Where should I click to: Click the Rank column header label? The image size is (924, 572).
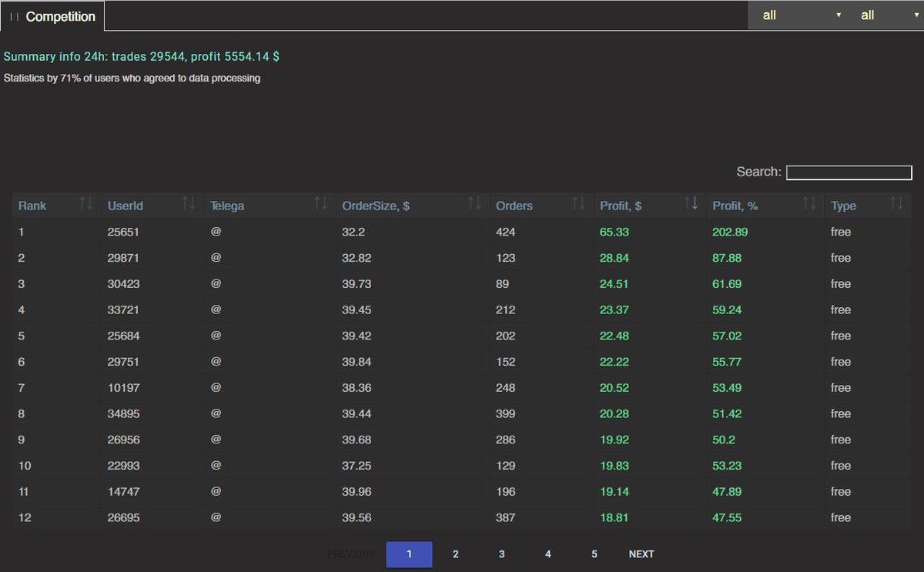(32, 206)
